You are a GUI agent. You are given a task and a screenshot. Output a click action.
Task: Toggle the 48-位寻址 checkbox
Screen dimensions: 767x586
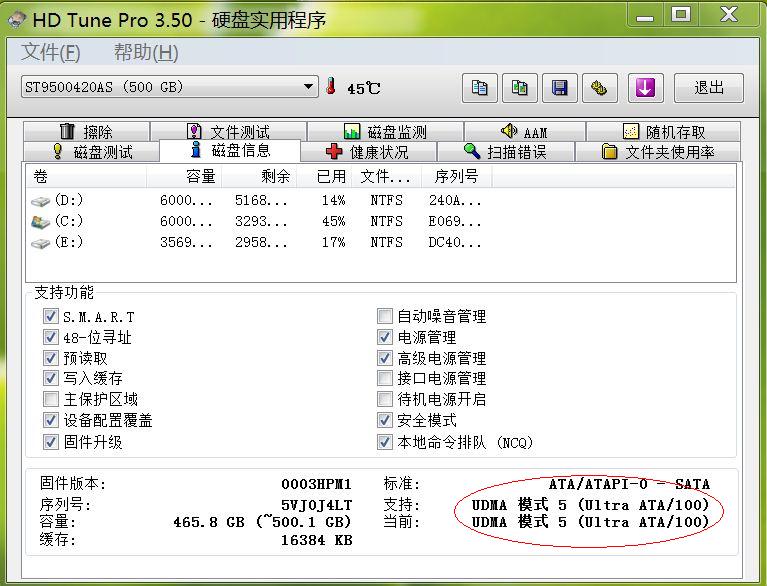(50, 337)
